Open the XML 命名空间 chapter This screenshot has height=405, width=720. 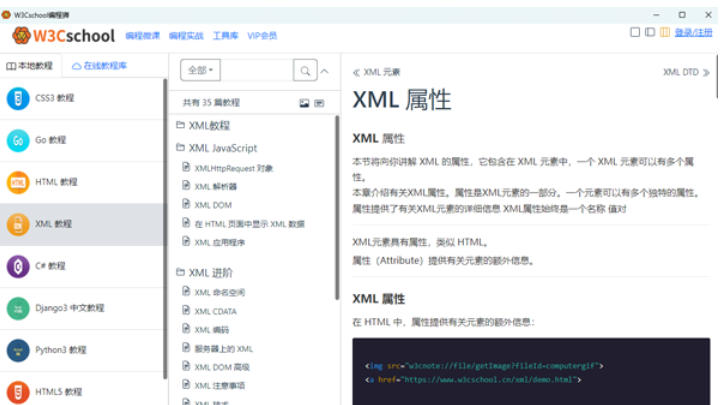coord(219,292)
